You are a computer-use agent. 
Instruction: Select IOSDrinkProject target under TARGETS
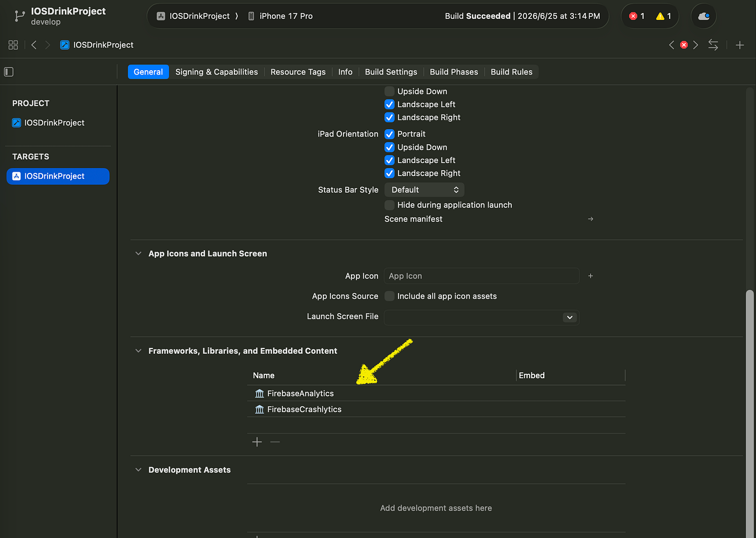(58, 176)
